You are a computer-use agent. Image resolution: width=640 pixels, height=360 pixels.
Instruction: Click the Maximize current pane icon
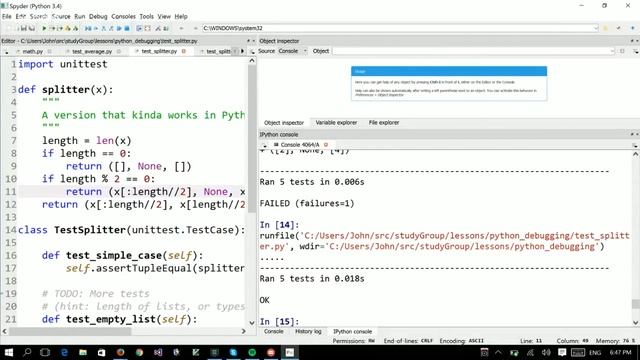pyautogui.click(x=139, y=28)
